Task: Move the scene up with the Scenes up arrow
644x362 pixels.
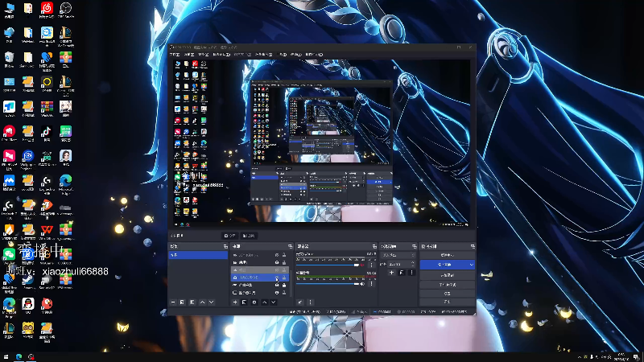Action: (x=202, y=302)
